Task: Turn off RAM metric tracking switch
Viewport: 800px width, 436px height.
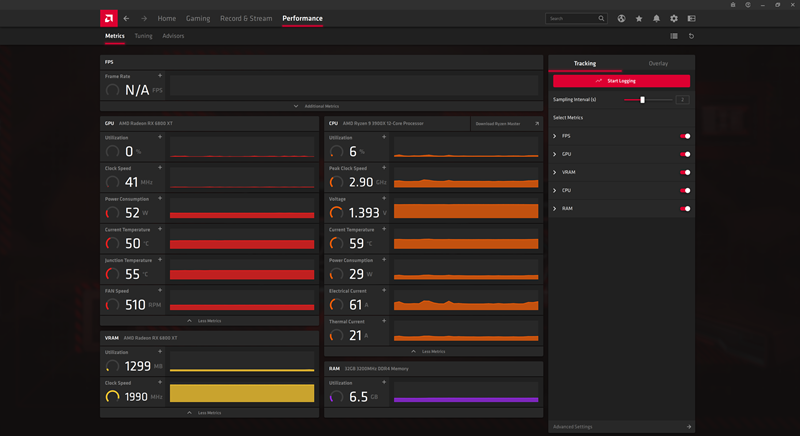Action: click(685, 209)
